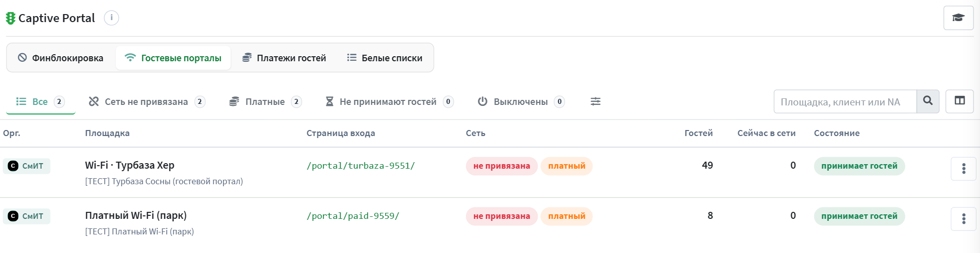Click платный badge in Турбаза Хер row
Screen dimensions: 980x253
pos(567,166)
